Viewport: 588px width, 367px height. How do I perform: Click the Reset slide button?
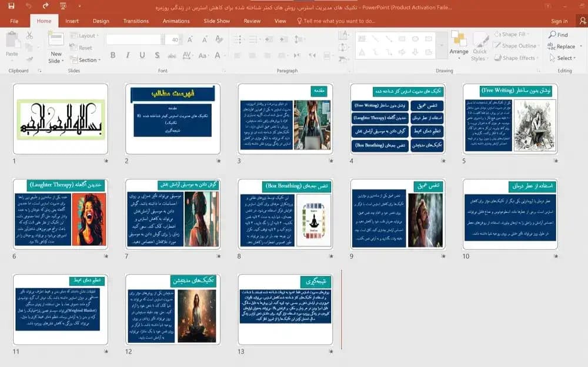tap(81, 48)
